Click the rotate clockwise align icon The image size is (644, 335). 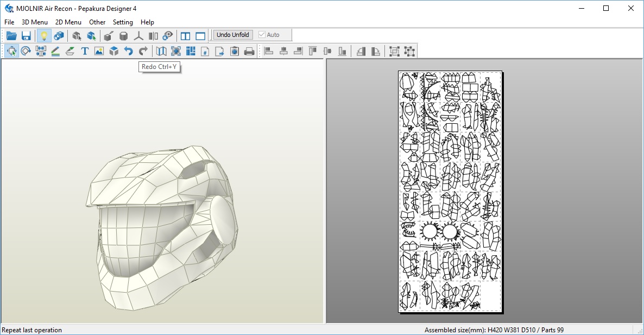pyautogui.click(x=375, y=51)
